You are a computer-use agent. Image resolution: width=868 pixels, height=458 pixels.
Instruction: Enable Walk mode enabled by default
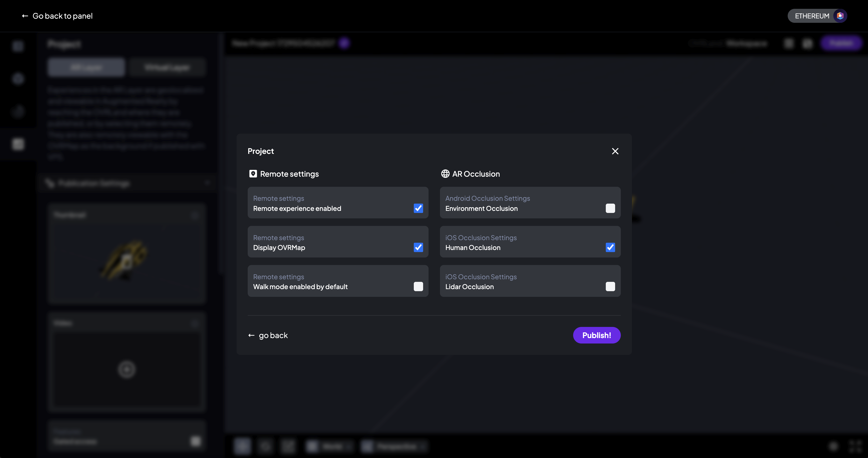pos(418,287)
